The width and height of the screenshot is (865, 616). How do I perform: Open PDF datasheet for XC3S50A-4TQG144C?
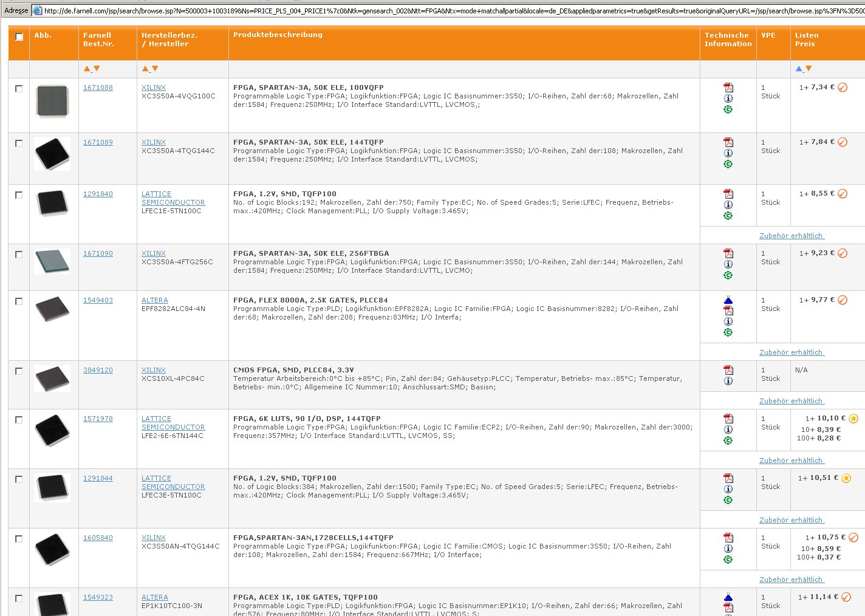click(x=728, y=142)
